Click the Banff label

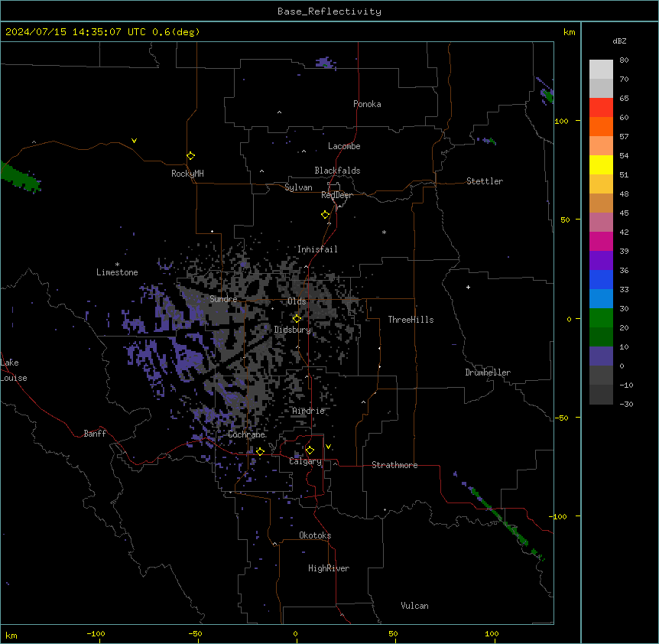pyautogui.click(x=95, y=434)
